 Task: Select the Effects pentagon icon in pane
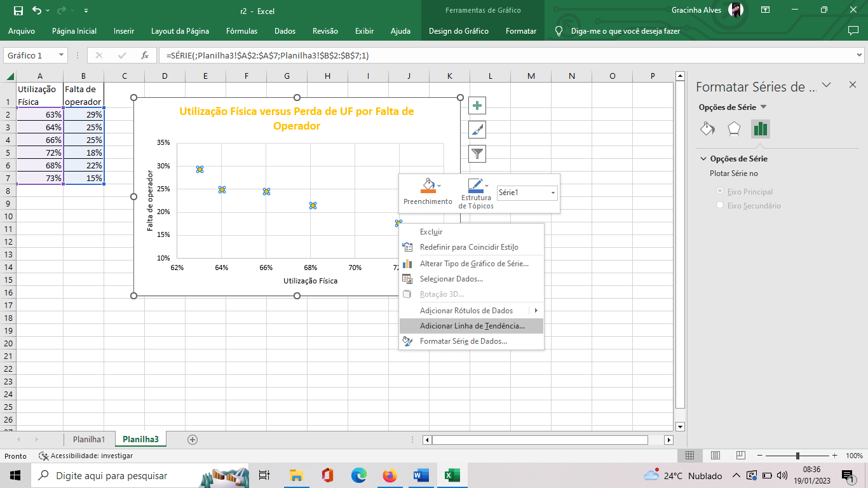[x=734, y=129]
